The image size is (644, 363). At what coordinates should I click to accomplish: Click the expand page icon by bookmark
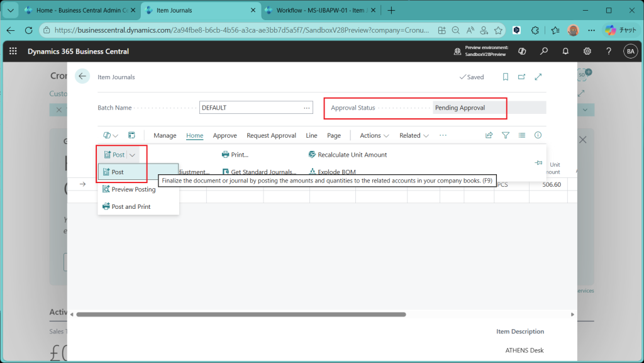(x=538, y=77)
